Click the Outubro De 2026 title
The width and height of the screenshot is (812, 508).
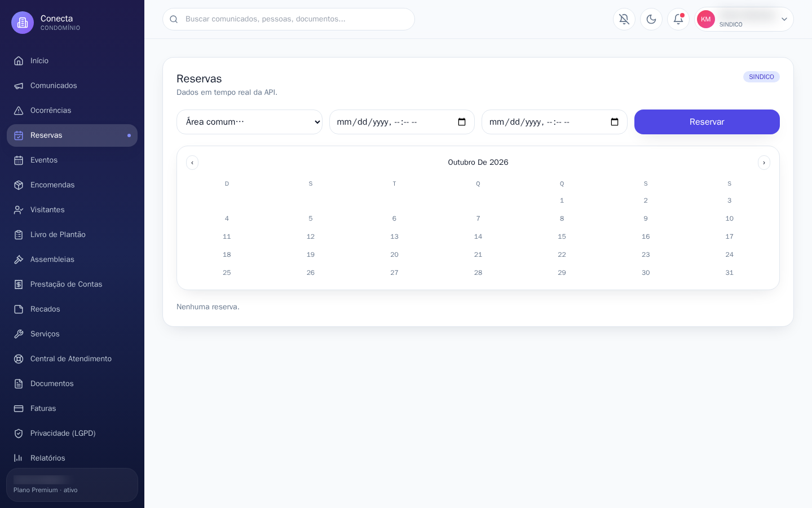pos(478,163)
